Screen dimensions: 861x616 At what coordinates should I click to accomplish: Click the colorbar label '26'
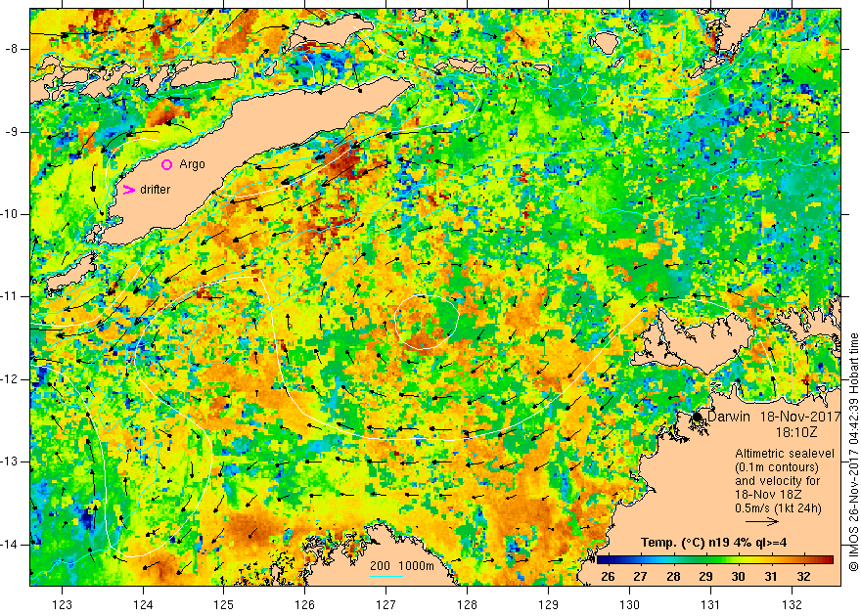click(x=608, y=577)
